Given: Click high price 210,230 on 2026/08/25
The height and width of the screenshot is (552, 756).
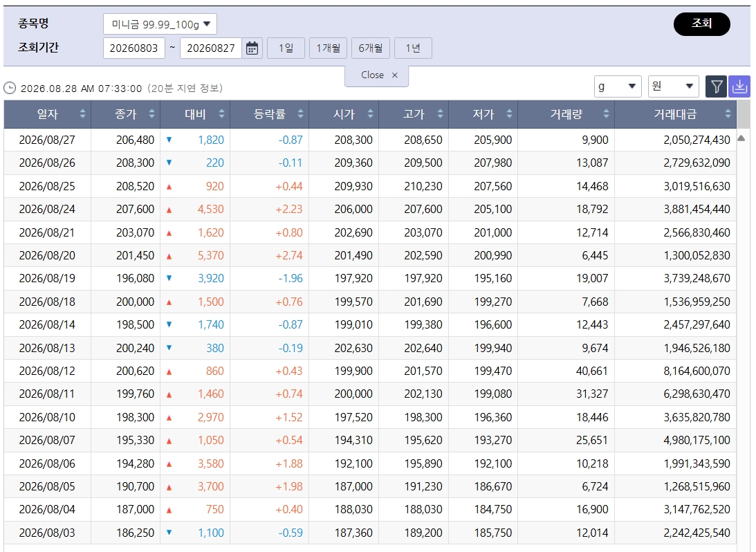Looking at the screenshot, I should tap(423, 186).
